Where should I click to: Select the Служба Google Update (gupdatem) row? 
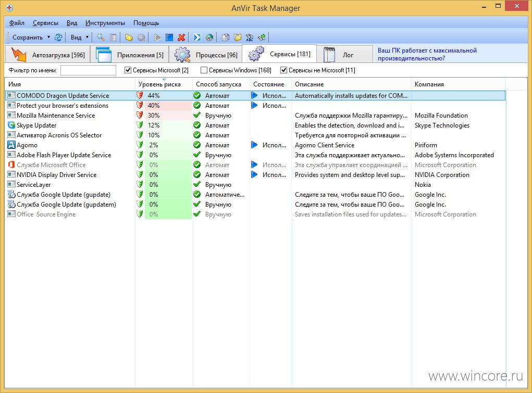click(x=255, y=205)
